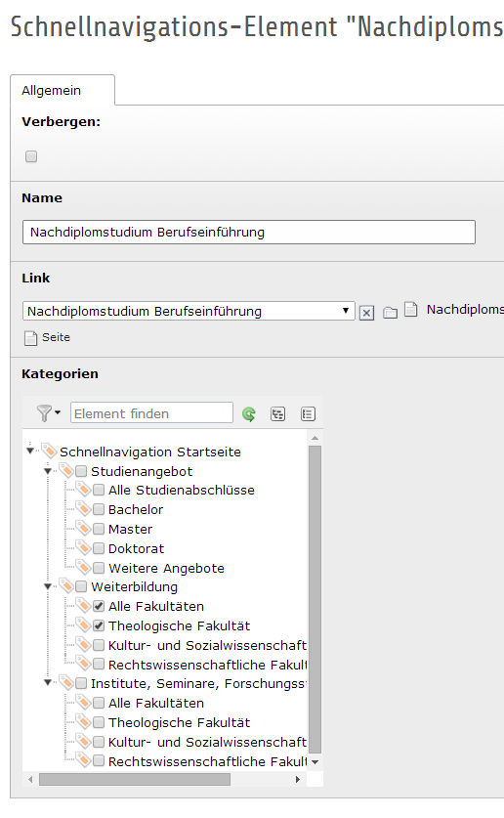Click the collapse all tree icon
Viewport: 504px width, 818px height.
point(308,414)
